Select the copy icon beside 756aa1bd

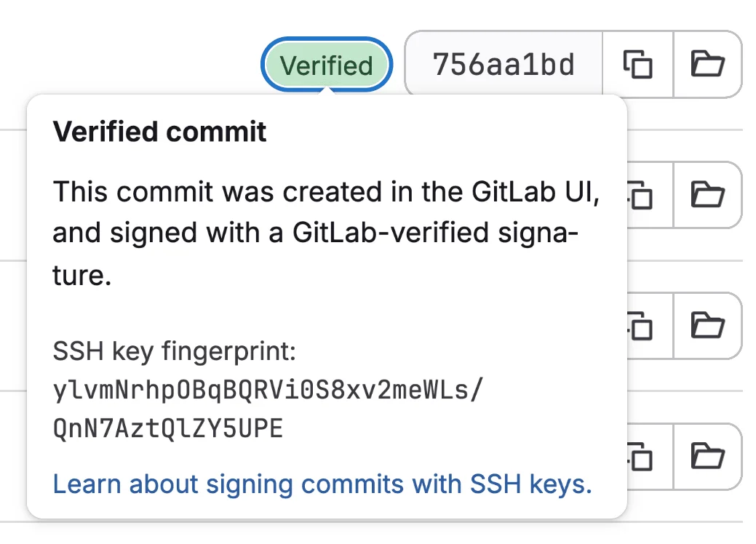[x=637, y=64]
